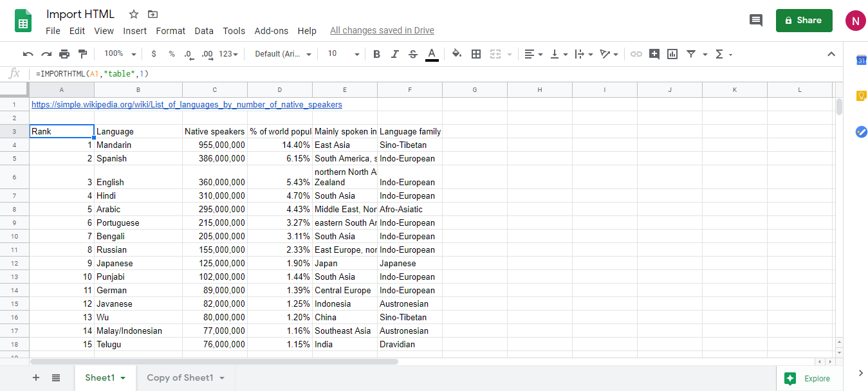Open the zoom 100% dropdown
This screenshot has height=391, width=868.
120,54
